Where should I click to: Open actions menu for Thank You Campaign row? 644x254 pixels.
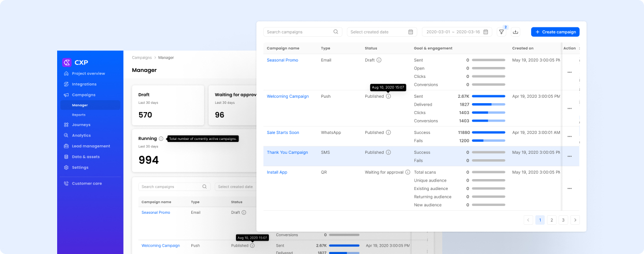coord(569,156)
